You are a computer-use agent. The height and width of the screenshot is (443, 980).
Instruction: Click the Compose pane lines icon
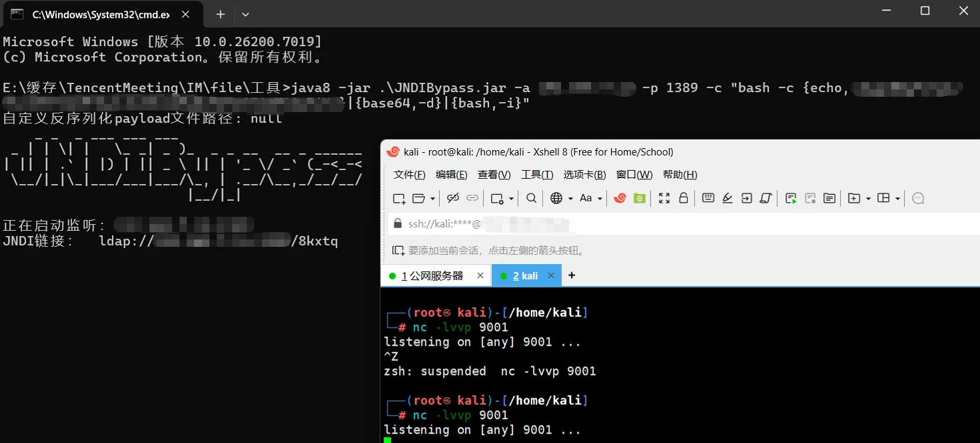tap(829, 198)
